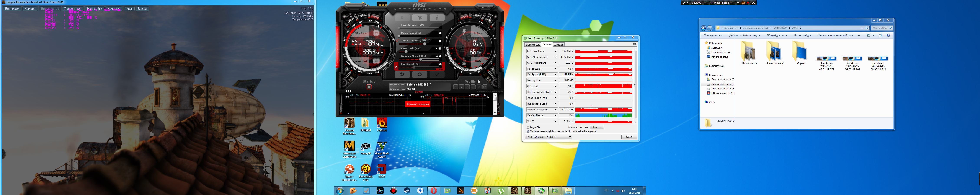Switch to the Graphics Card tab in GPU-Z
Screen dimensions: 980x195
533,44
